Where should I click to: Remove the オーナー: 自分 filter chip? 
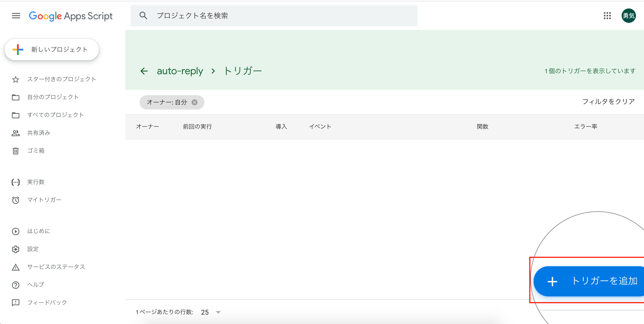click(195, 102)
